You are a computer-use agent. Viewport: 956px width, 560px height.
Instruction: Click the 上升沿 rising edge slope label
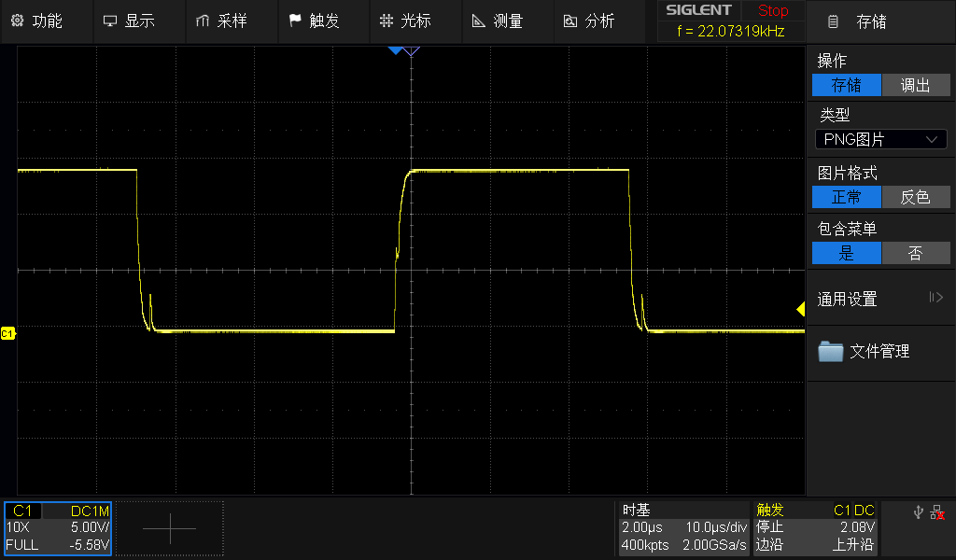pyautogui.click(x=853, y=545)
